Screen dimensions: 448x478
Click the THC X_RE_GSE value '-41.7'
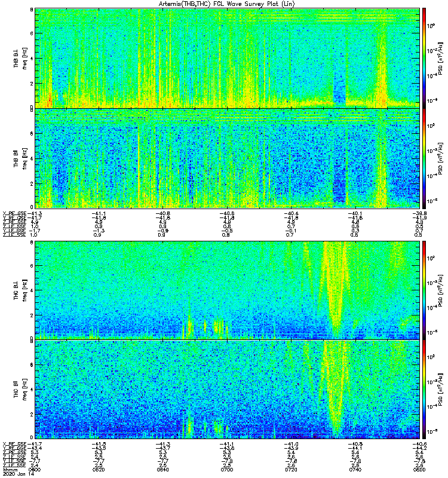35,444
